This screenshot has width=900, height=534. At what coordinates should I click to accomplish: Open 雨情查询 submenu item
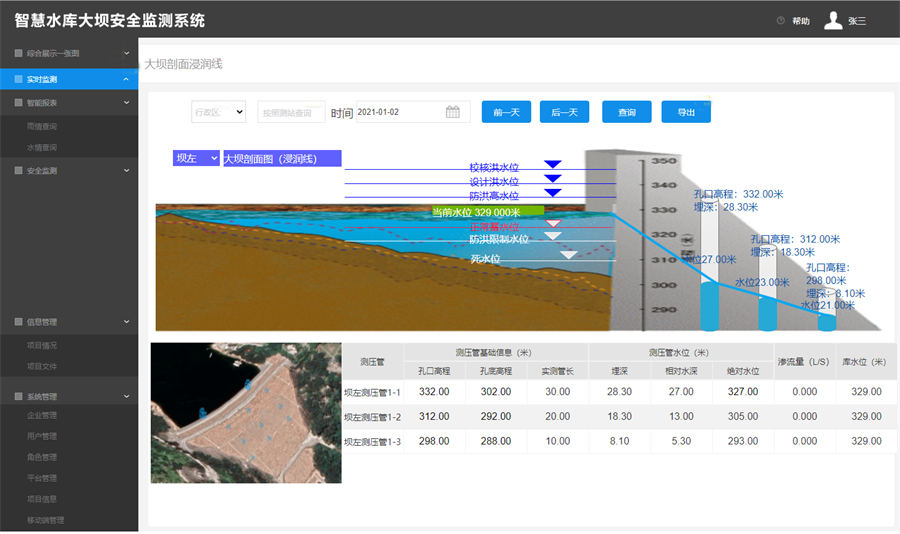click(42, 126)
